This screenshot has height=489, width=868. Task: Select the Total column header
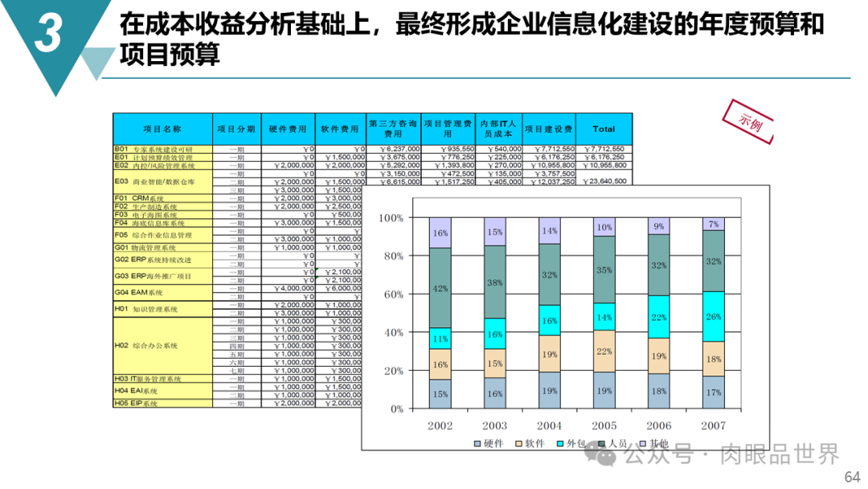(x=604, y=129)
